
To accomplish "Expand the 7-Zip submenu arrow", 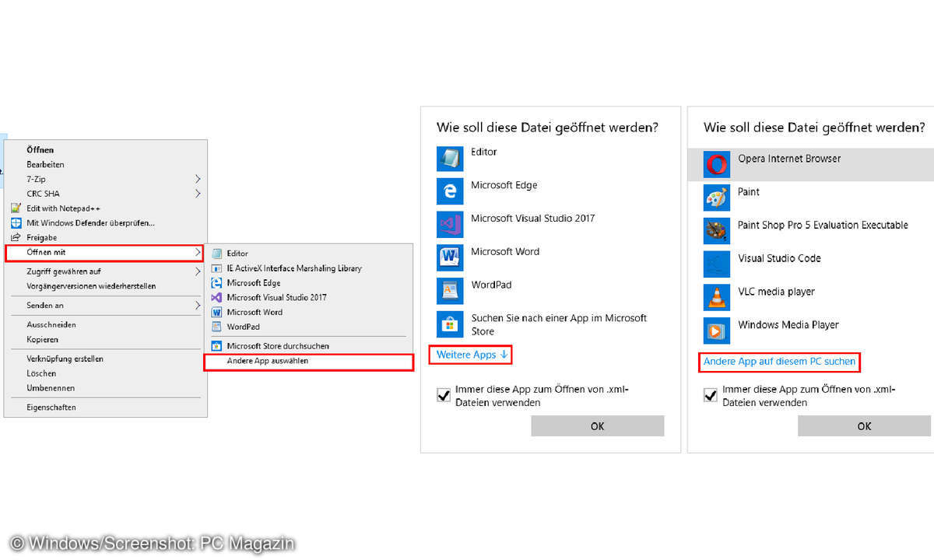I will click(x=198, y=179).
